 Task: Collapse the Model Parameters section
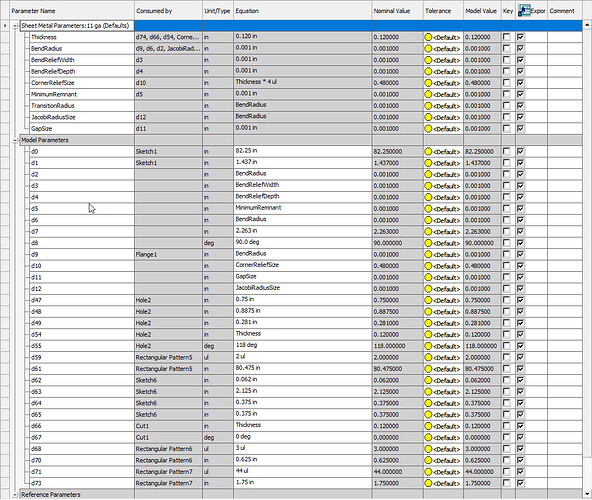15,140
